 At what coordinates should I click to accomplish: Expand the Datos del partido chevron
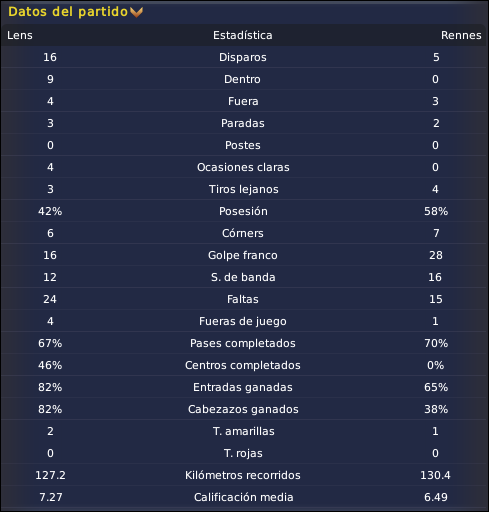tap(136, 12)
